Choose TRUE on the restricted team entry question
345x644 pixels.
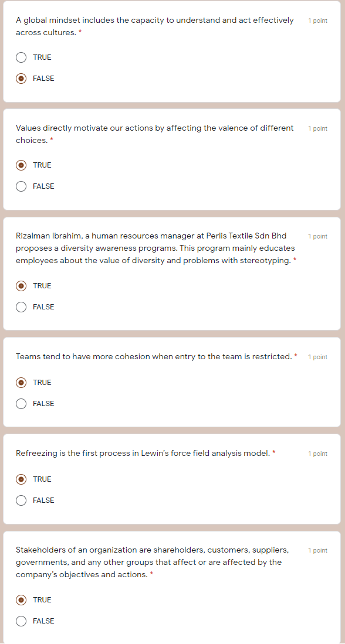[21, 382]
